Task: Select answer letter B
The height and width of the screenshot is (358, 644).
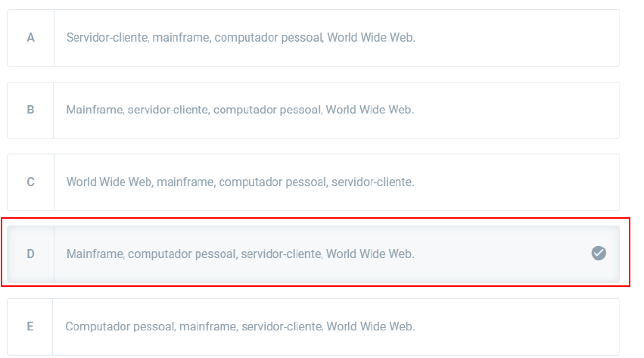Action: pyautogui.click(x=30, y=110)
